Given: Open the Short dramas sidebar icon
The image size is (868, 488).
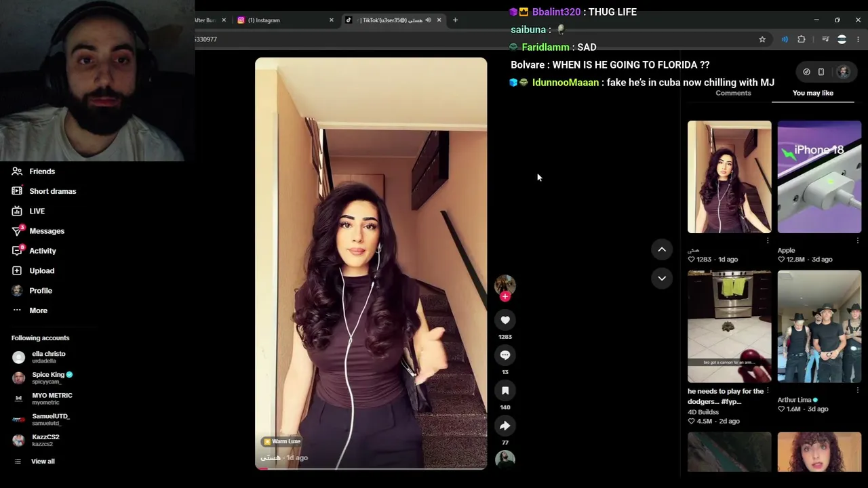Looking at the screenshot, I should click(x=17, y=191).
